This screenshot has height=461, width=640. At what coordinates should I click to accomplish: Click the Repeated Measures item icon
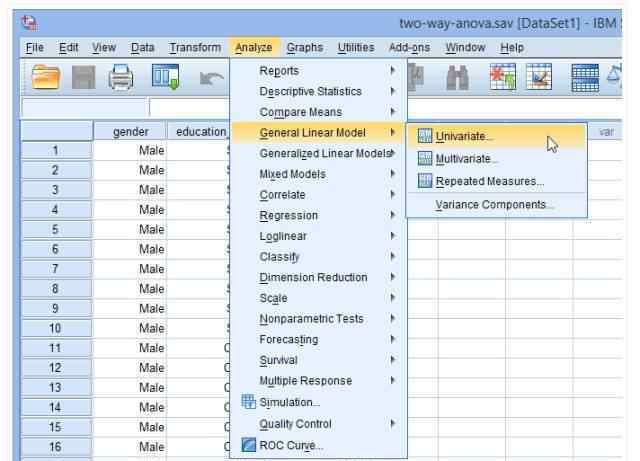click(x=424, y=180)
